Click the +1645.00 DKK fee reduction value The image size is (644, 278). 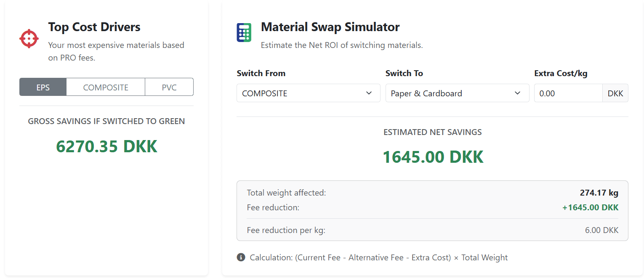point(590,207)
